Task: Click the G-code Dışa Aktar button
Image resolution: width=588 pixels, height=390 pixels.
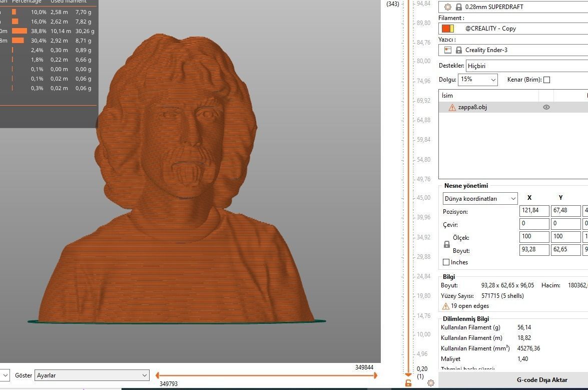Action: tap(542, 380)
